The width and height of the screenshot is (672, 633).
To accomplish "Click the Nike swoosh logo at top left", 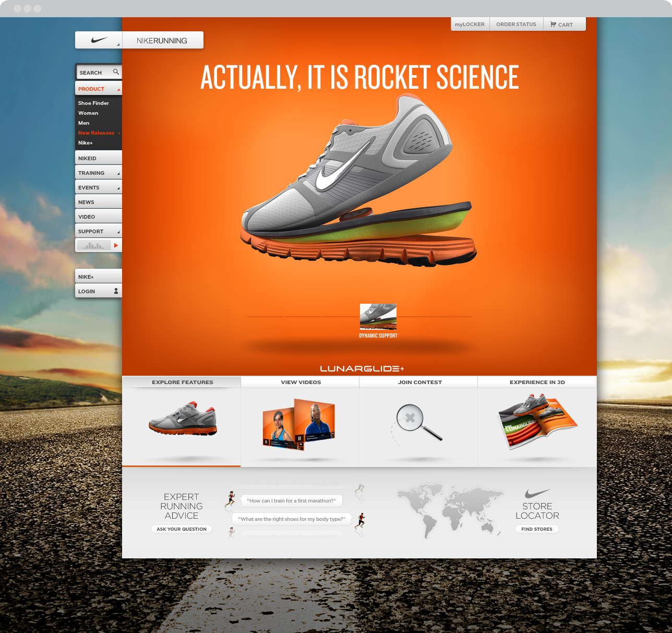I will pos(99,40).
